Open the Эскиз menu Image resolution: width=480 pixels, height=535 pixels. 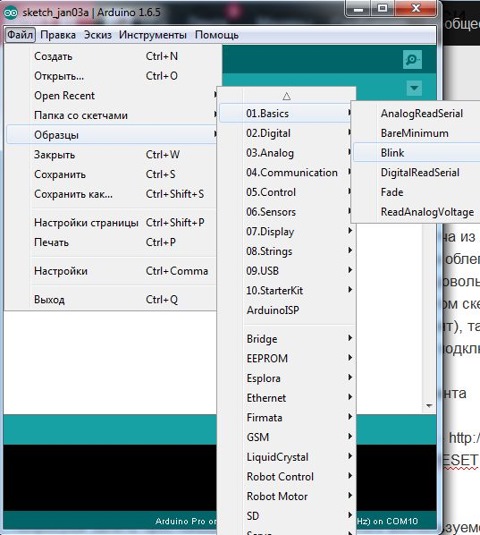98,35
